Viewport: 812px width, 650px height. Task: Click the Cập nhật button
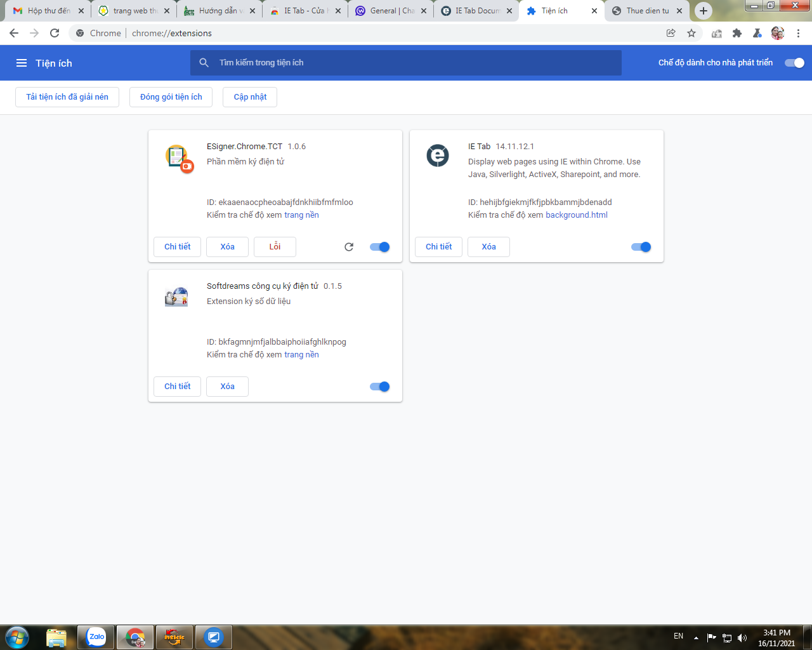click(x=250, y=97)
